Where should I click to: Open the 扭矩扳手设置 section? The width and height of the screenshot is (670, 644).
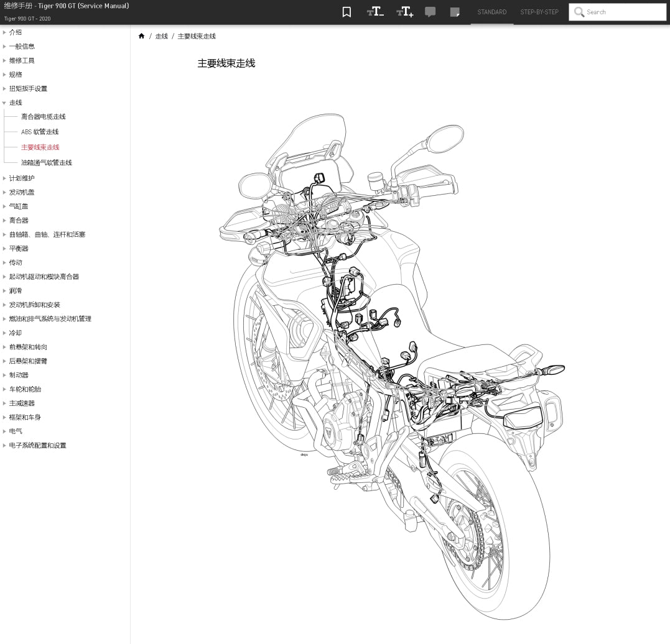pyautogui.click(x=28, y=88)
